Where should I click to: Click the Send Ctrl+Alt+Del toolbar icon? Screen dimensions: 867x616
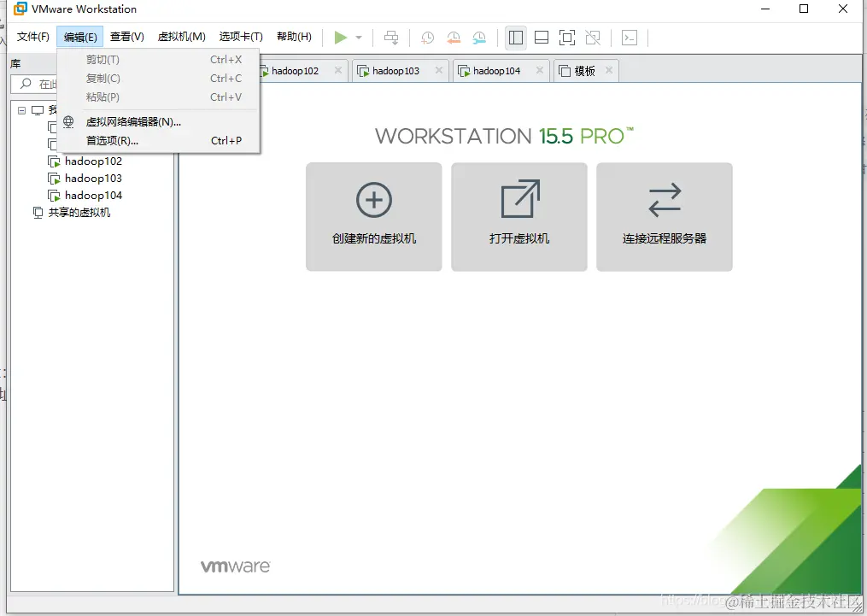391,38
